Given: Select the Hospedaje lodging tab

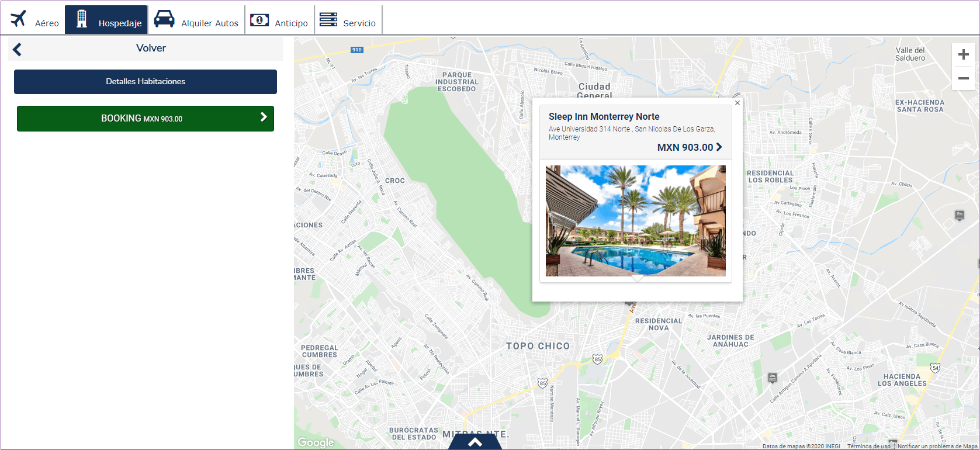Looking at the screenshot, I should [x=106, y=20].
